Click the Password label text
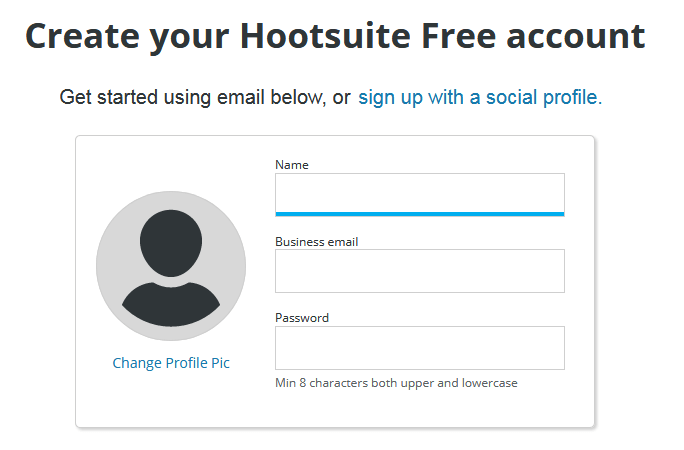The height and width of the screenshot is (450, 684). [302, 318]
